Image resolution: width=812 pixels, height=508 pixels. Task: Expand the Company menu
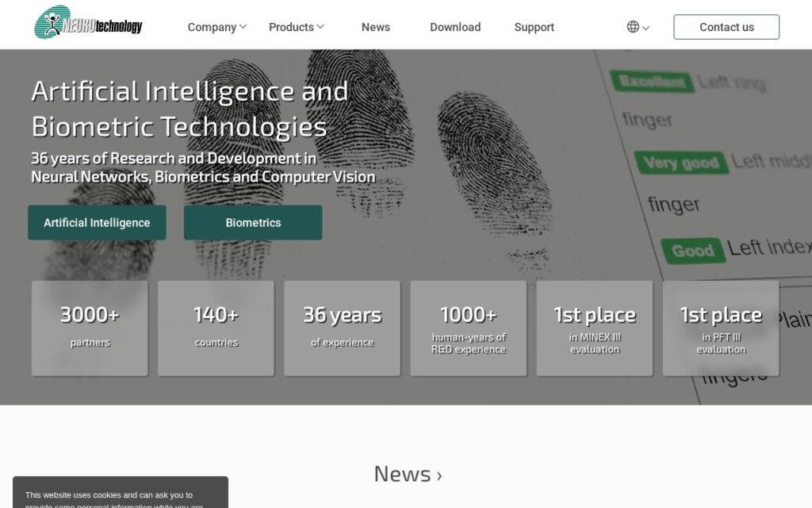pos(217,27)
